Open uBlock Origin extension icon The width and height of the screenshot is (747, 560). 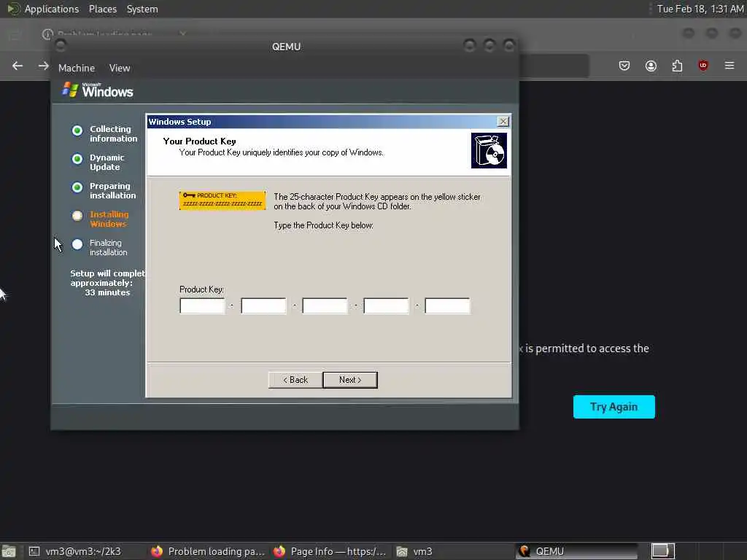point(703,66)
